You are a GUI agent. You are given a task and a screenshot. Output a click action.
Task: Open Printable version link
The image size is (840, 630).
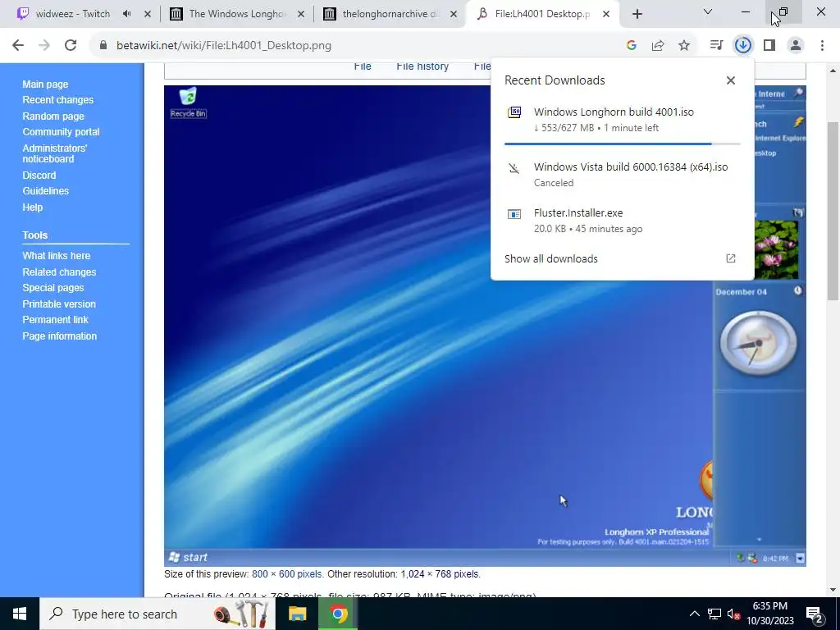coord(59,304)
